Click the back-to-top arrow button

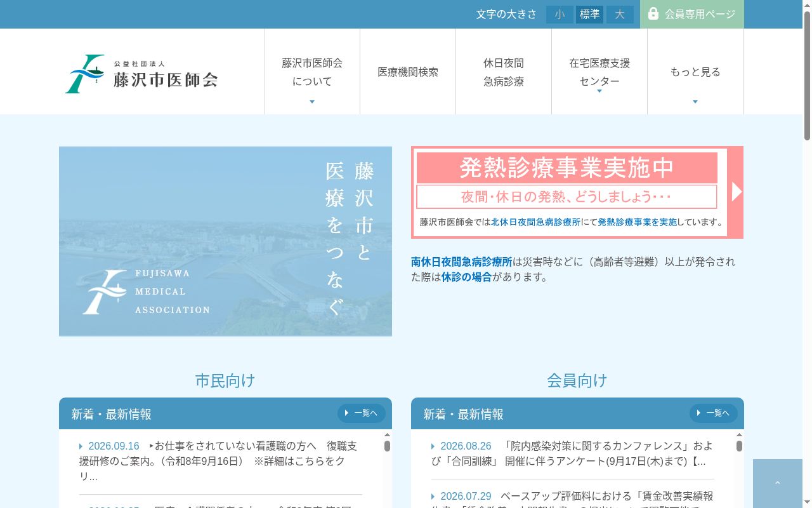click(x=778, y=483)
